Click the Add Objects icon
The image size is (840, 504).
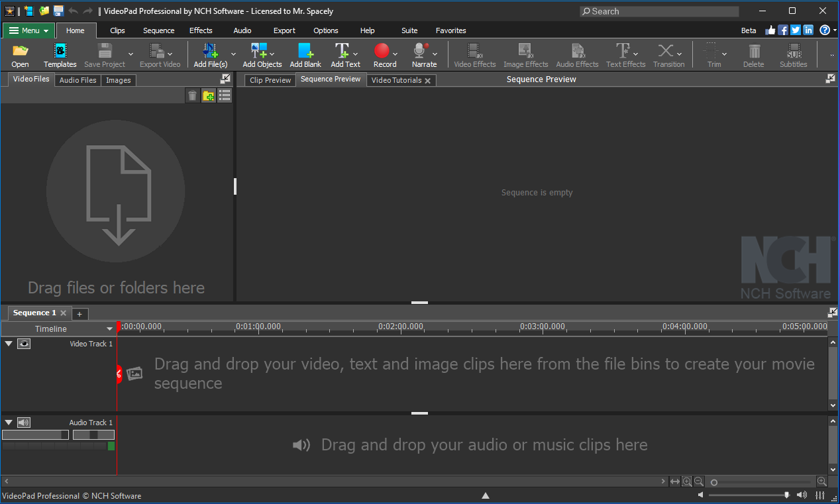(x=258, y=51)
